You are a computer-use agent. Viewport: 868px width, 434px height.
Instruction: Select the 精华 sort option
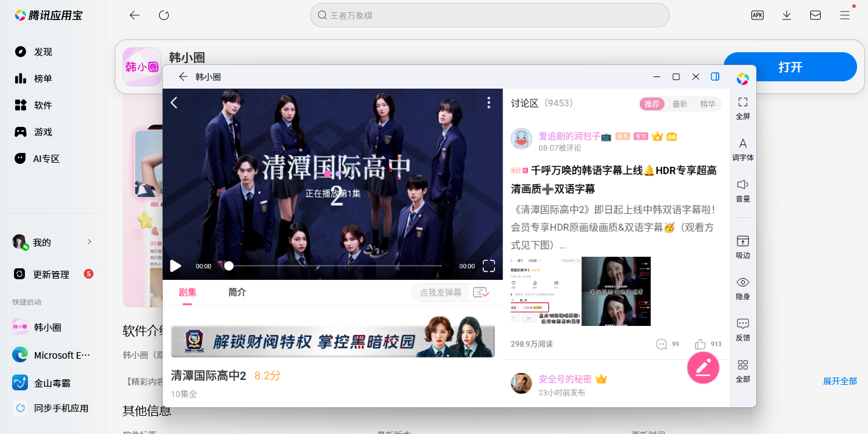point(708,104)
